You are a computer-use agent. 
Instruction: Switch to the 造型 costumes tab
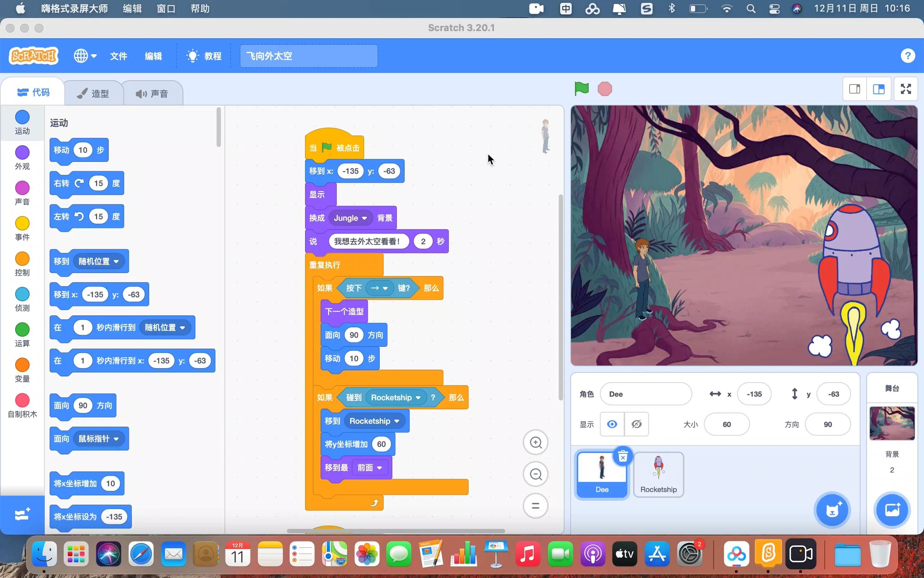click(x=93, y=94)
